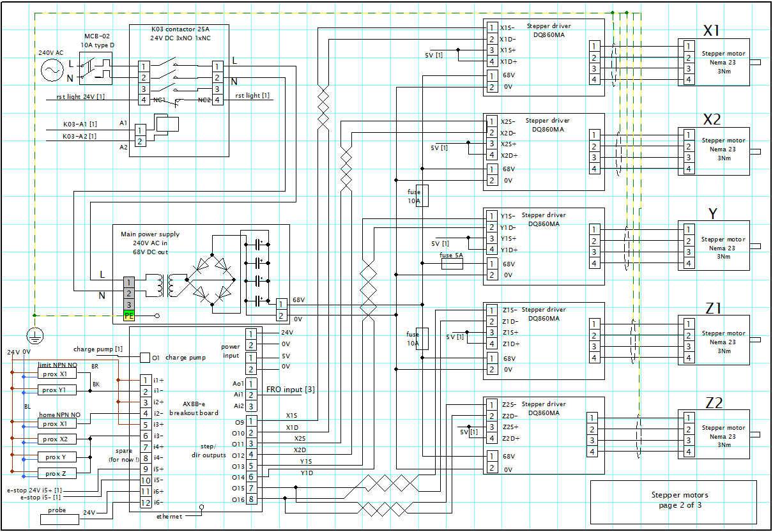Click the Stepper motors page title block

pos(673,500)
